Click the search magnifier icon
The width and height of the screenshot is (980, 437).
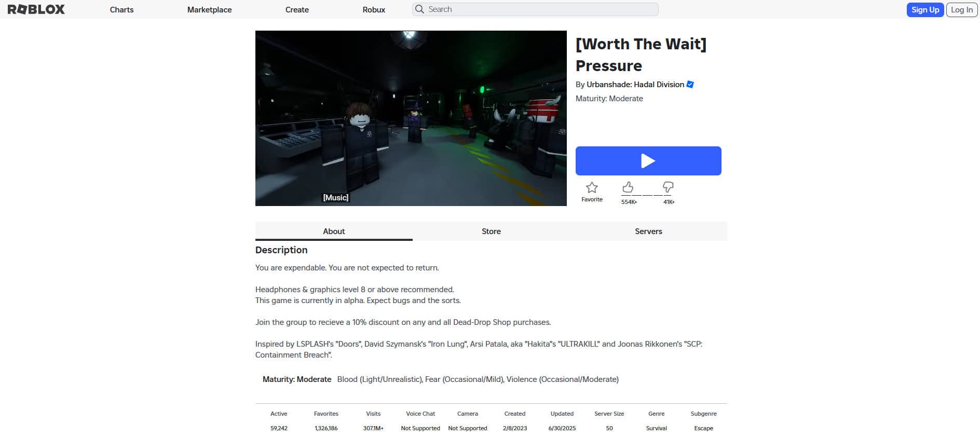tap(419, 9)
